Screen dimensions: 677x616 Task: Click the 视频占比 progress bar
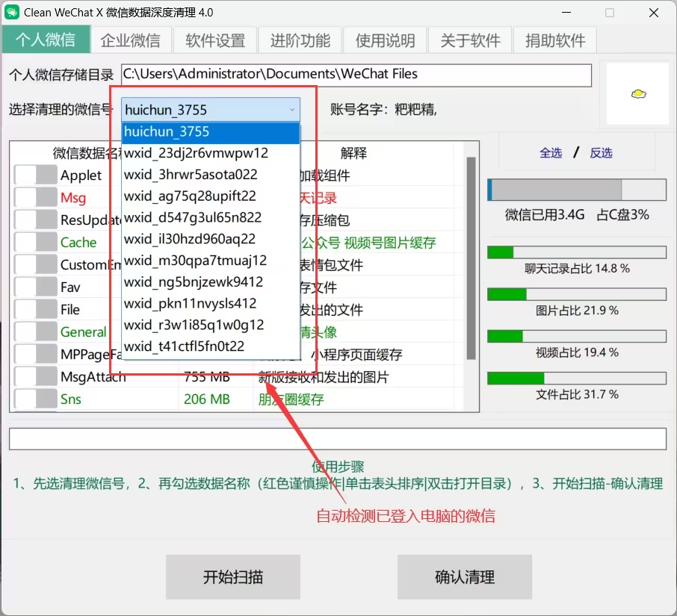click(576, 336)
